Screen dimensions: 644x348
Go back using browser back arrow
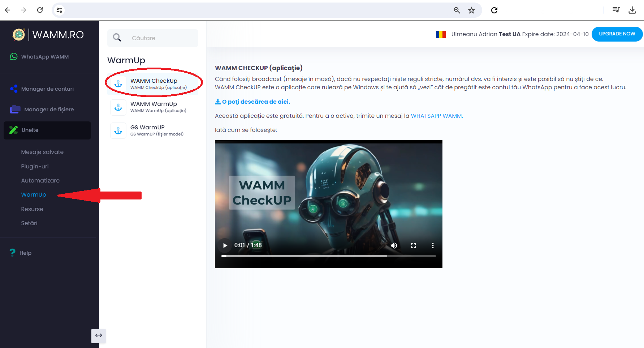(x=8, y=10)
